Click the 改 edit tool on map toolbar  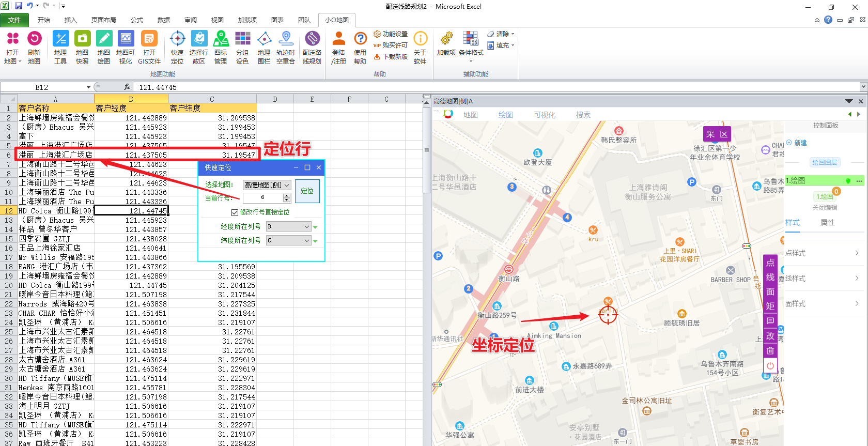pos(770,336)
